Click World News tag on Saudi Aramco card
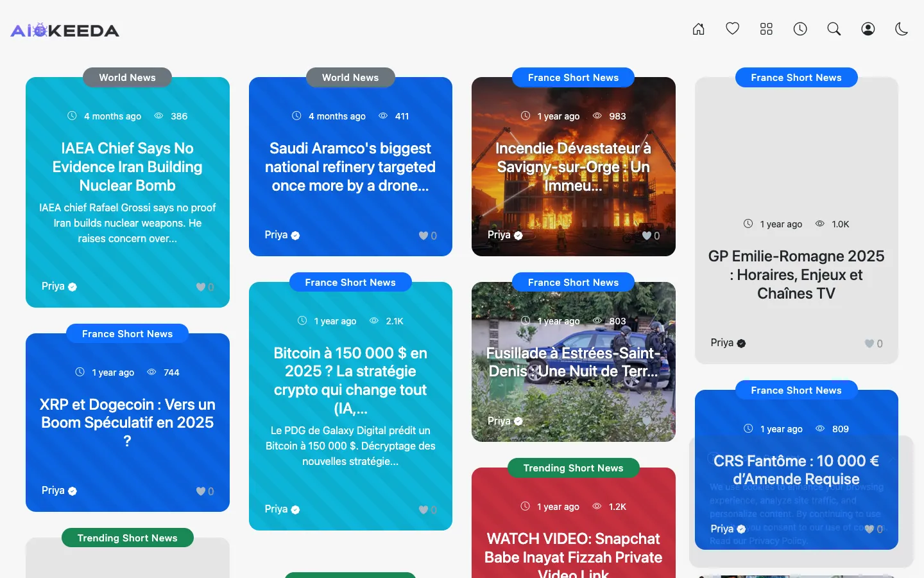The image size is (924, 578). [350, 78]
